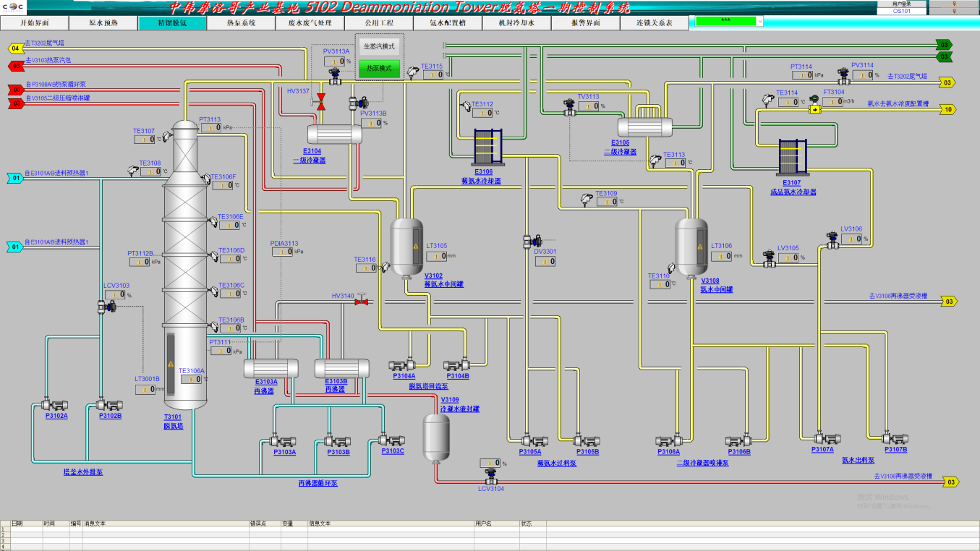Click the LT3105 level value field
The height and width of the screenshot is (551, 980).
pyautogui.click(x=436, y=256)
